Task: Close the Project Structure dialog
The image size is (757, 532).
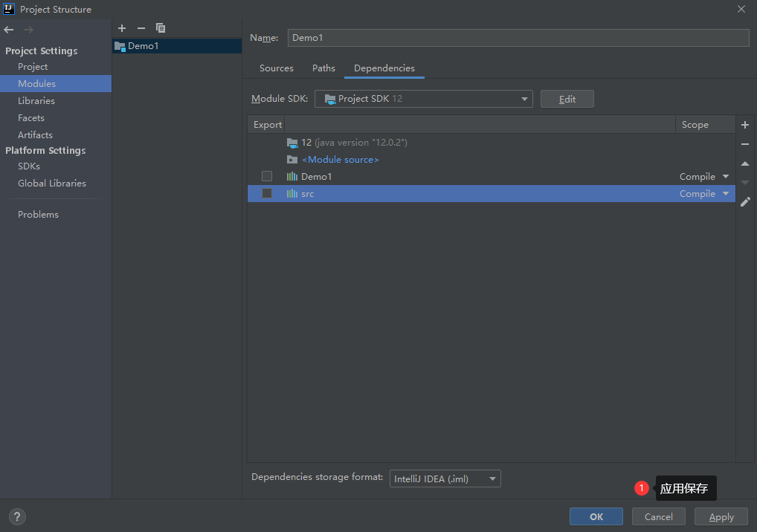Action: [741, 9]
